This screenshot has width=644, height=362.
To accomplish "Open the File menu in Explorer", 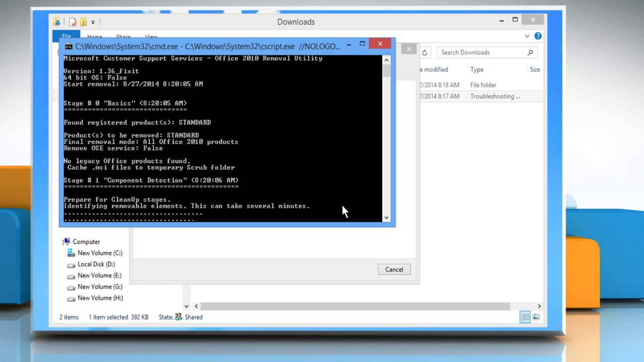I will (66, 37).
